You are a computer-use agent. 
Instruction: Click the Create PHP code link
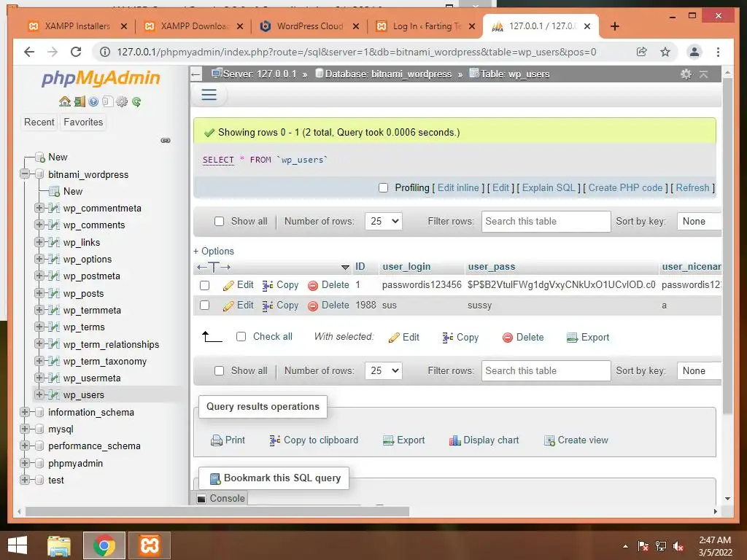pyautogui.click(x=625, y=187)
